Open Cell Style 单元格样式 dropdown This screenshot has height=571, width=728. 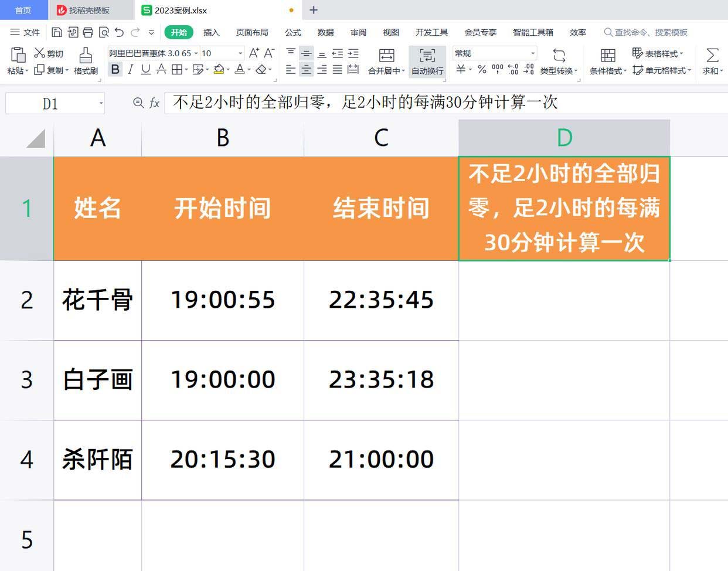click(662, 70)
